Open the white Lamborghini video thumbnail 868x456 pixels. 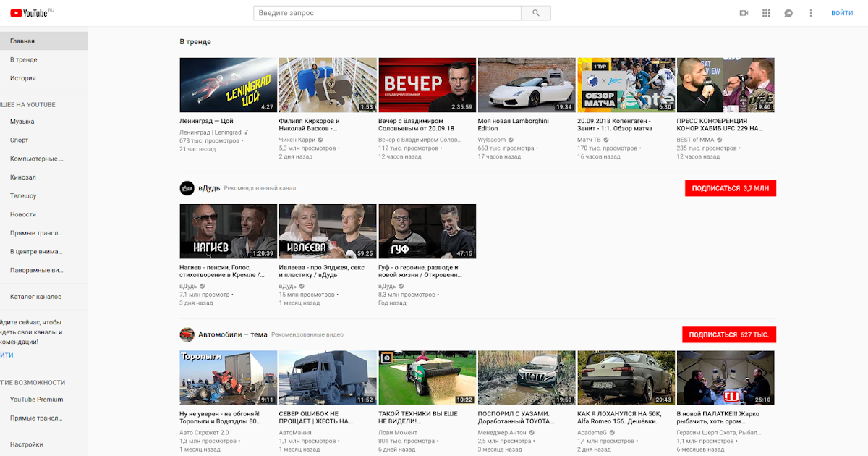click(527, 85)
